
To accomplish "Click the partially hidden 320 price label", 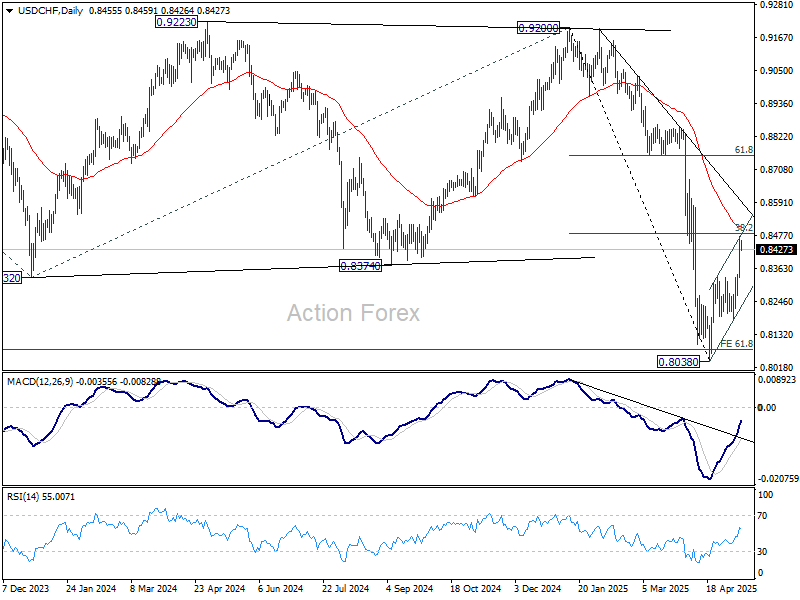I will [x=13, y=276].
